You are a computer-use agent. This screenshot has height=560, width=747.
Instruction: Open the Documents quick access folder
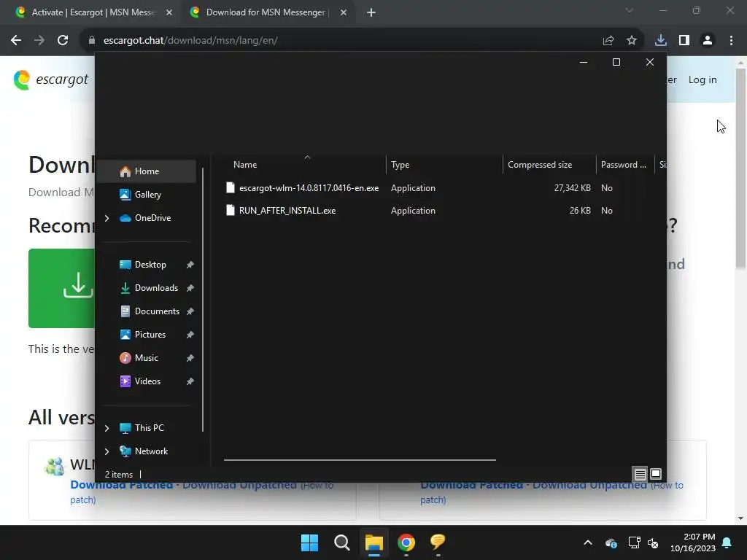coord(157,311)
